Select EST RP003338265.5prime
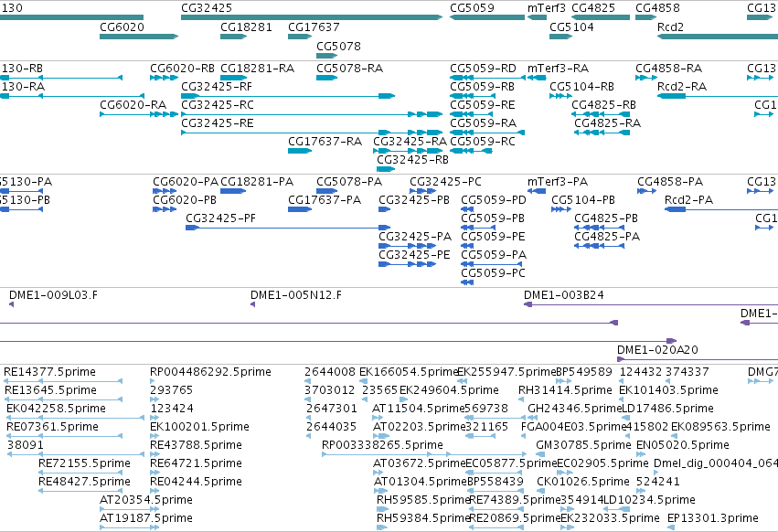 pyautogui.click(x=382, y=446)
